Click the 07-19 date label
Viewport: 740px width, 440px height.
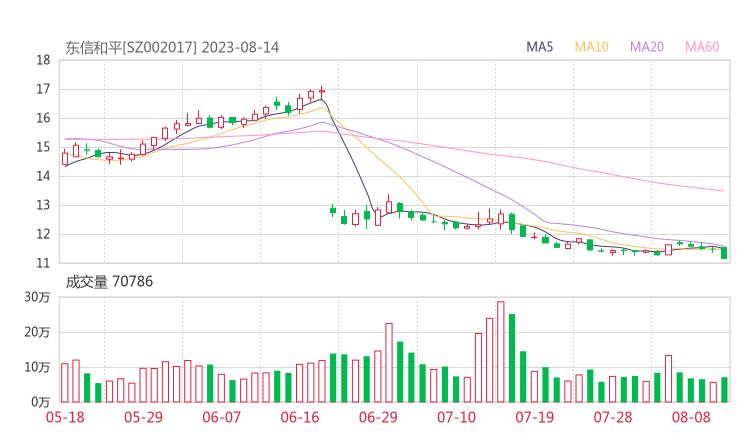pos(534,417)
